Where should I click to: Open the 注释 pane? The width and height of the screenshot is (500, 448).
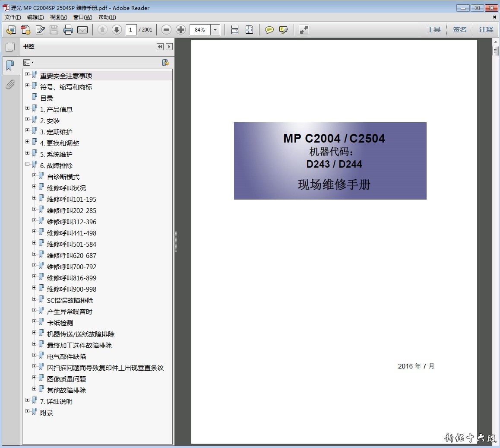[486, 30]
